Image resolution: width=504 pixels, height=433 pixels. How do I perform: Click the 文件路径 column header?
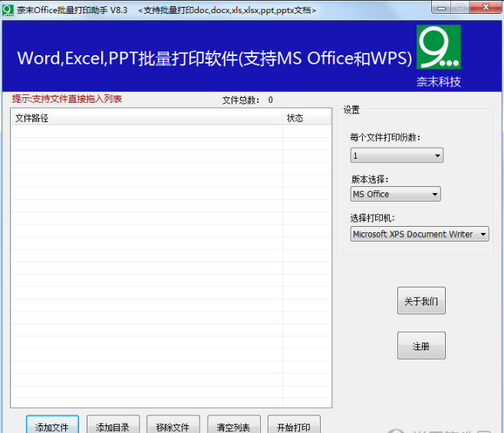[147, 118]
